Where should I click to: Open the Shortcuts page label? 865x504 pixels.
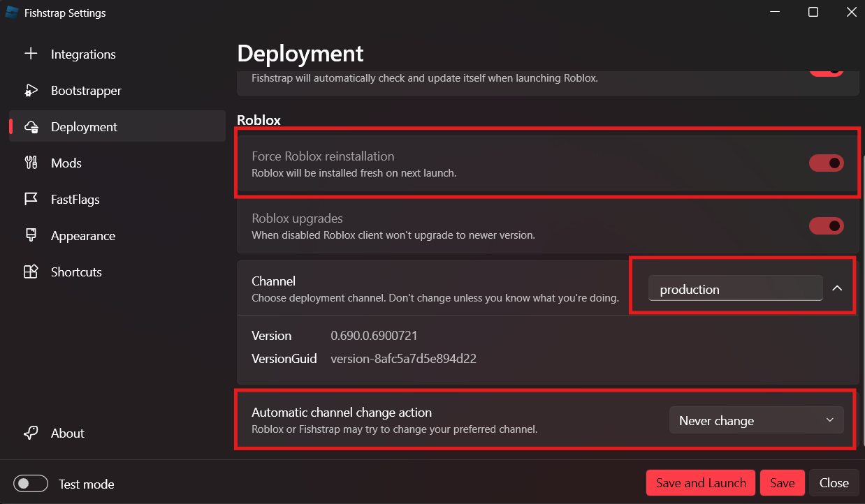(76, 272)
